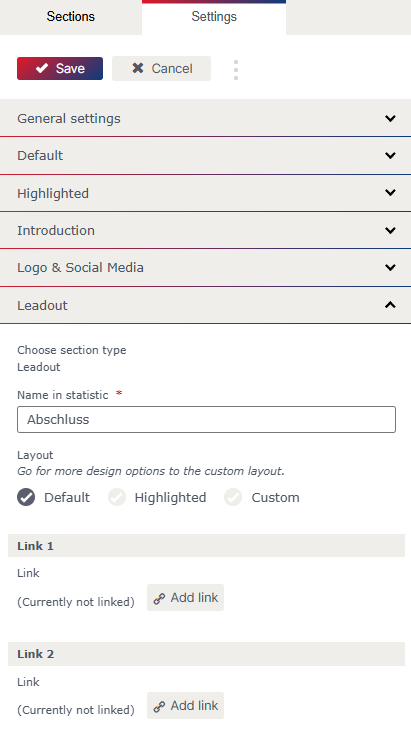Click the X icon on Cancel
The width and height of the screenshot is (411, 743).
[x=138, y=68]
